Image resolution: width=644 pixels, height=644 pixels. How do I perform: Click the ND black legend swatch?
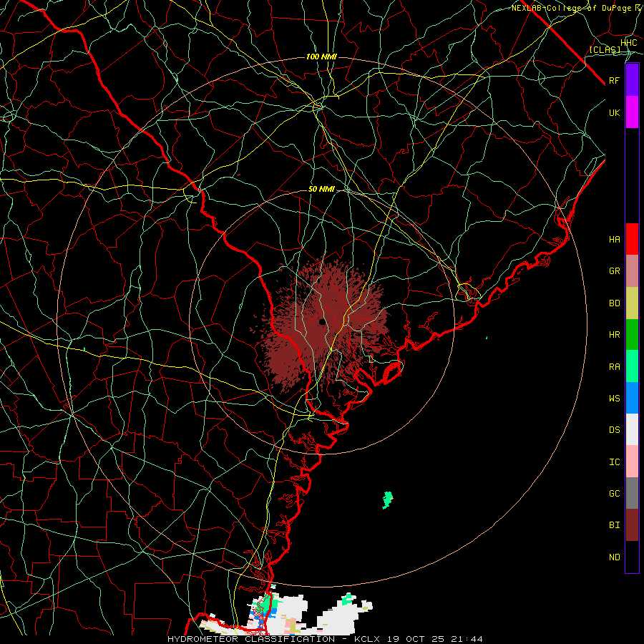(632, 557)
